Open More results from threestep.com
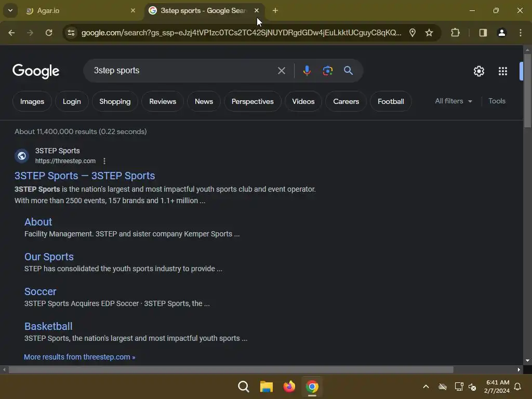This screenshot has width=532, height=399. point(79,357)
